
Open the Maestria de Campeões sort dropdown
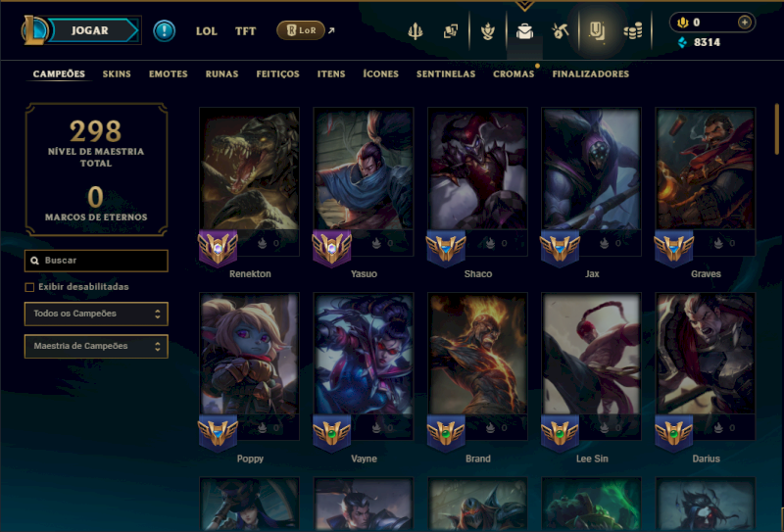point(96,346)
